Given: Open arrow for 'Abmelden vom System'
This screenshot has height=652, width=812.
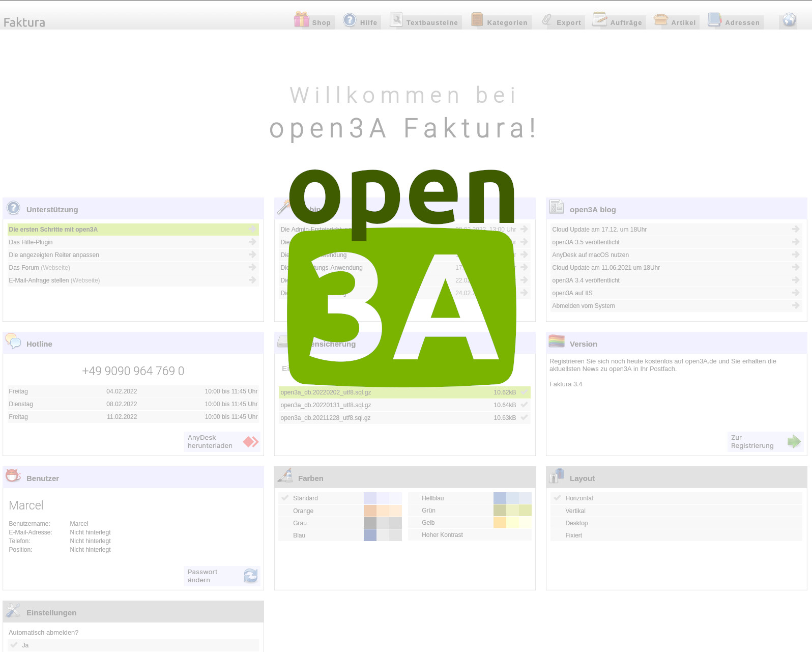Looking at the screenshot, I should 796,305.
